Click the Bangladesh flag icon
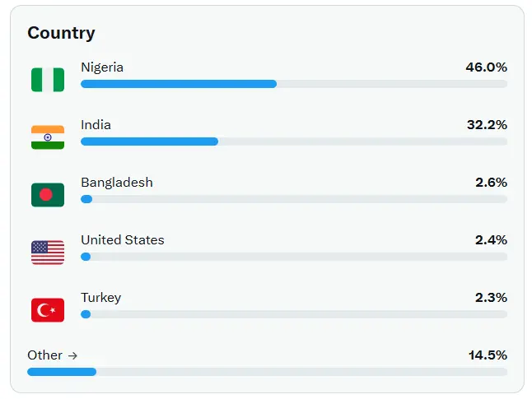This screenshot has width=532, height=399. pyautogui.click(x=48, y=195)
